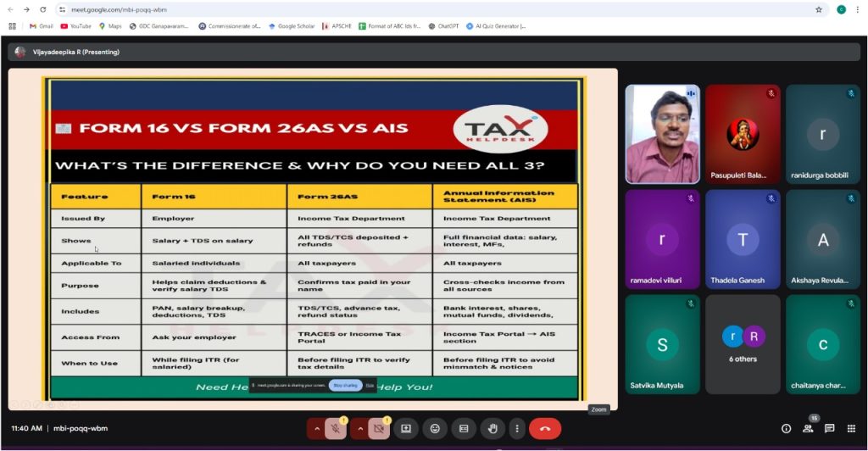Click the Stop sharing button
Viewport: 868px width, 451px height.
tap(345, 385)
